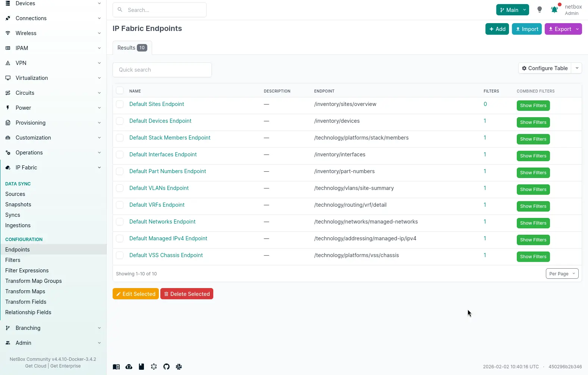Click the Wireless wifi sidebar icon

click(x=8, y=33)
